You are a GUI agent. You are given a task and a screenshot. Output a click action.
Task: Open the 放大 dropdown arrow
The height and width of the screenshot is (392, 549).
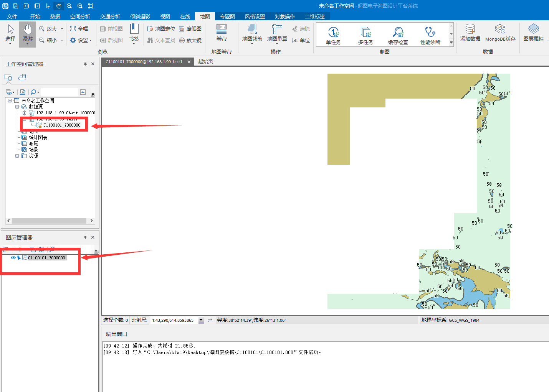click(x=62, y=29)
